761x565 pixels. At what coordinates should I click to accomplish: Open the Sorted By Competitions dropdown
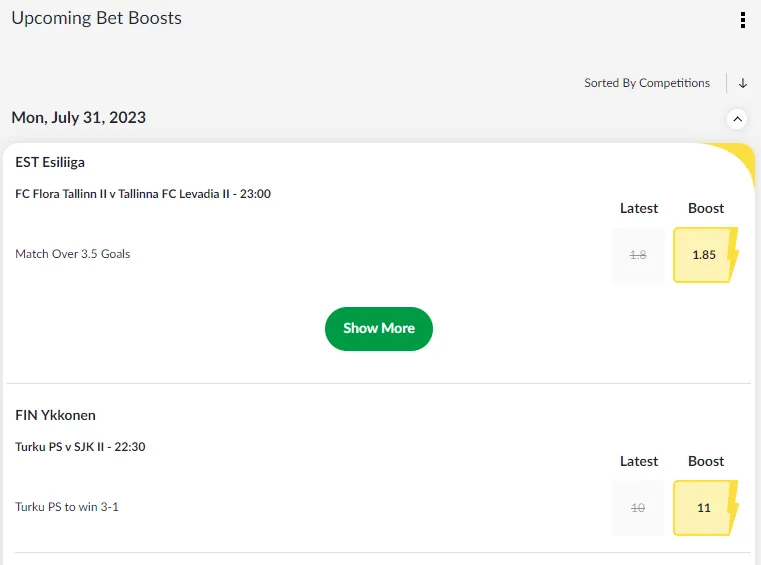click(x=647, y=83)
